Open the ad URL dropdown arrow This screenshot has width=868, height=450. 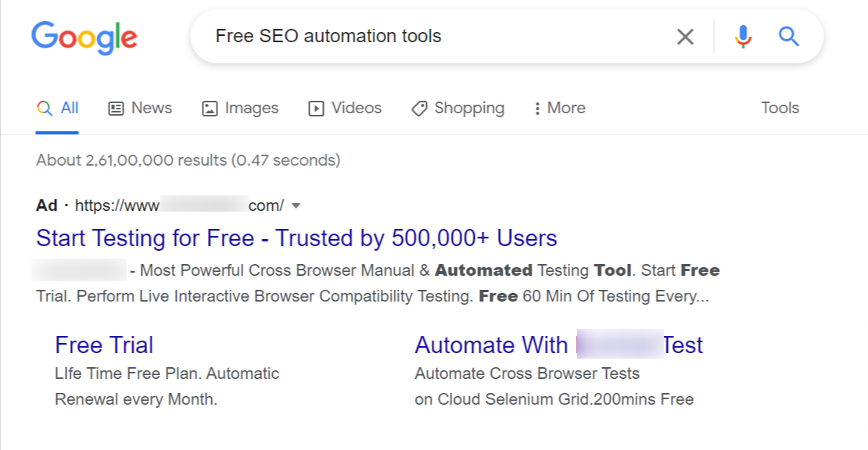[296, 205]
